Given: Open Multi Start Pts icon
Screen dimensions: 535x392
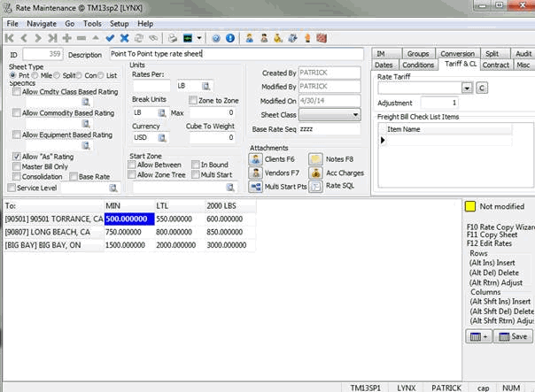Looking at the screenshot, I should tap(255, 188).
